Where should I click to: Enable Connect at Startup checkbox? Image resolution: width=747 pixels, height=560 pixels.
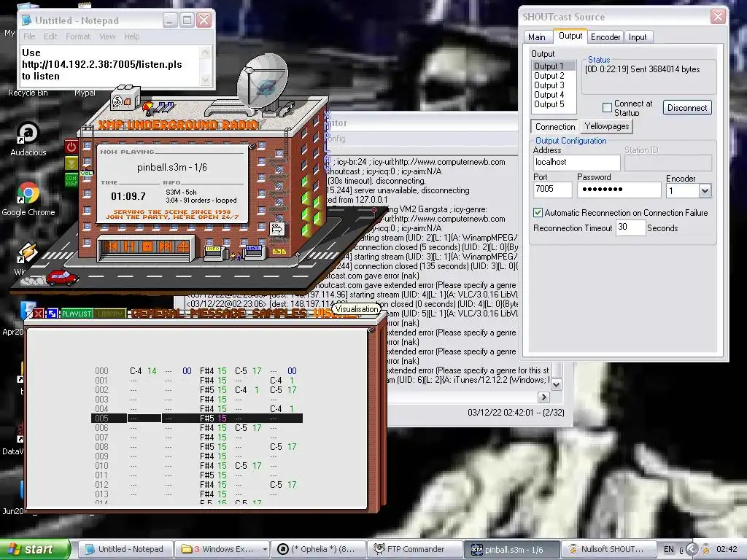[x=607, y=108]
